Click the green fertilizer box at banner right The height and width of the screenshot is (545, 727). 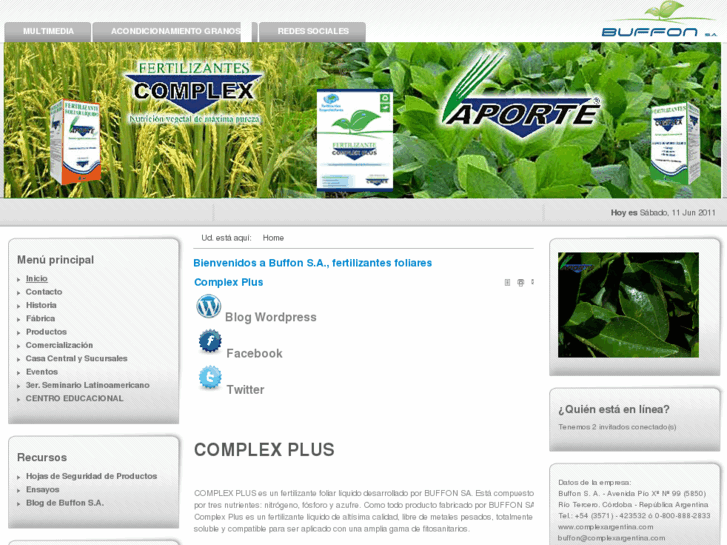[x=675, y=143]
